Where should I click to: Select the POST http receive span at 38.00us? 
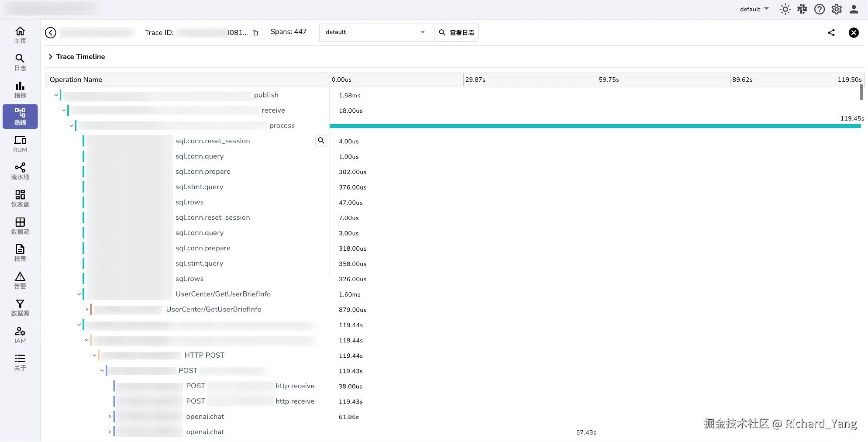(250, 386)
